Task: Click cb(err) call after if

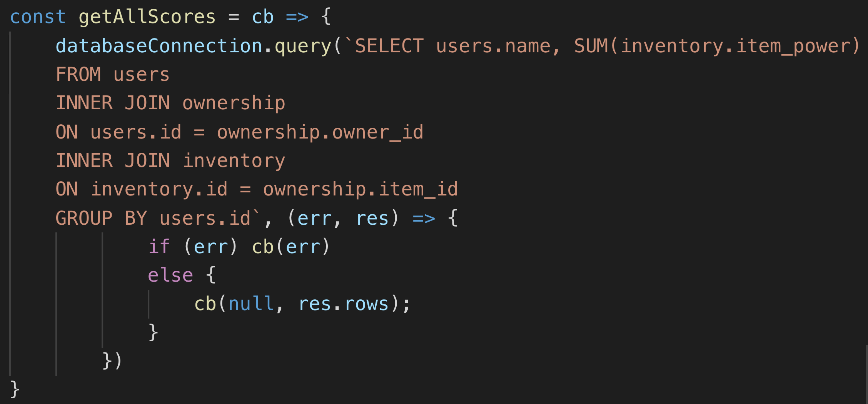Action: tap(291, 247)
